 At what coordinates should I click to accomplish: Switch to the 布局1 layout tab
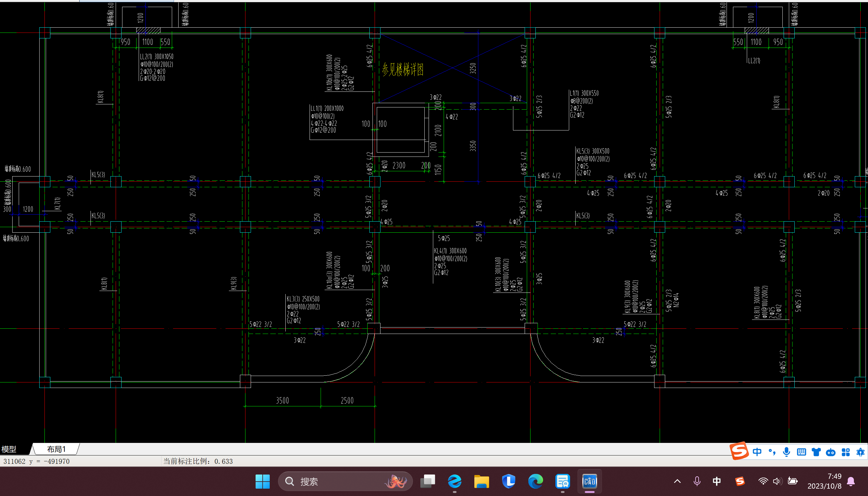[56, 449]
